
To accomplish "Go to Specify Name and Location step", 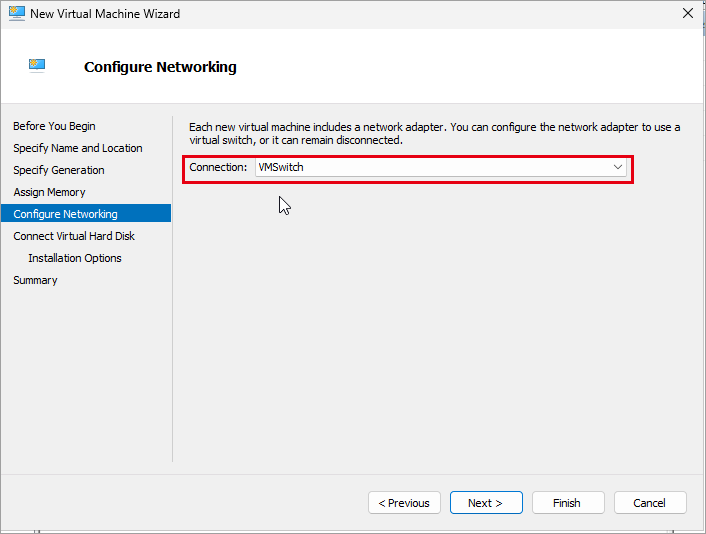I will [77, 148].
